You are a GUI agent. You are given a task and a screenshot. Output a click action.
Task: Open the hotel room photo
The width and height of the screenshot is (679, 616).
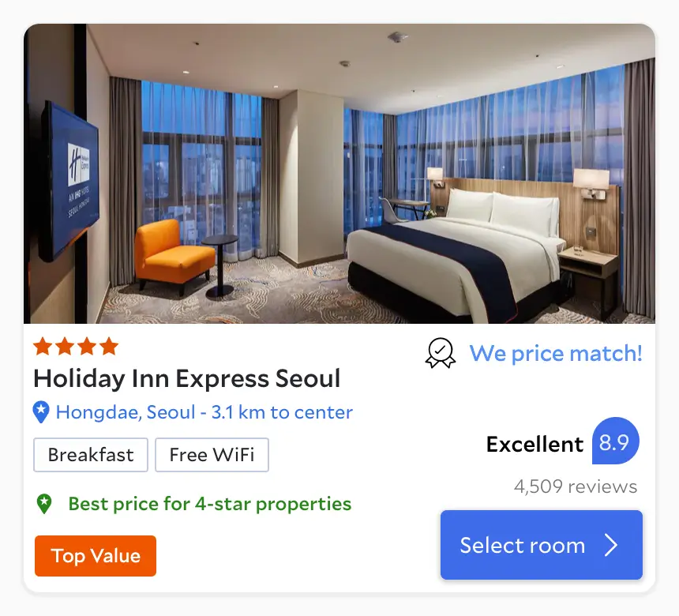point(339,174)
